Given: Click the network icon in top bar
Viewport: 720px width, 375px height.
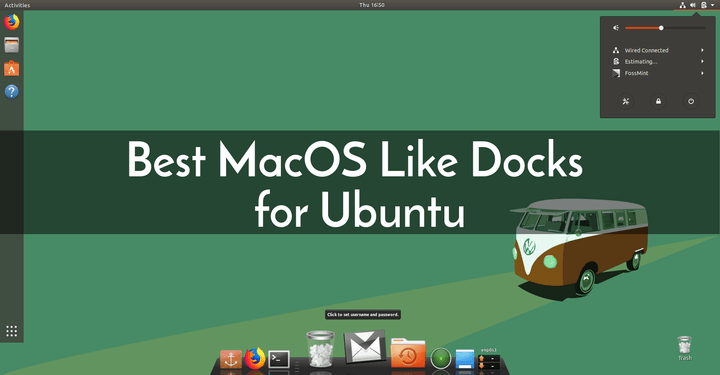Looking at the screenshot, I should [x=682, y=5].
